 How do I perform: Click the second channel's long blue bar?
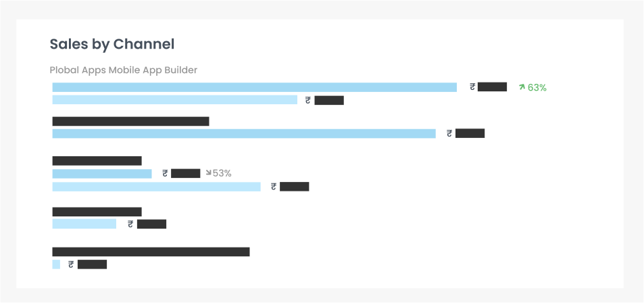244,134
